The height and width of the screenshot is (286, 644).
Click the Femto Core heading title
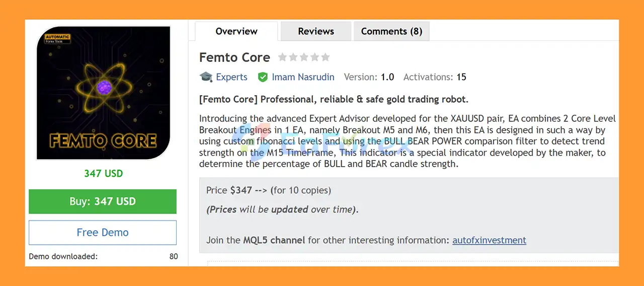click(x=234, y=57)
